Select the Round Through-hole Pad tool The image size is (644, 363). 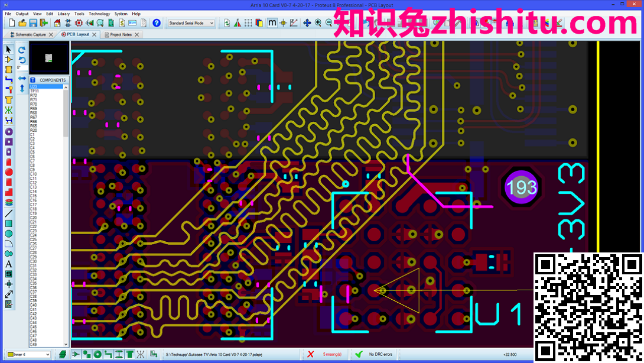click(x=8, y=132)
